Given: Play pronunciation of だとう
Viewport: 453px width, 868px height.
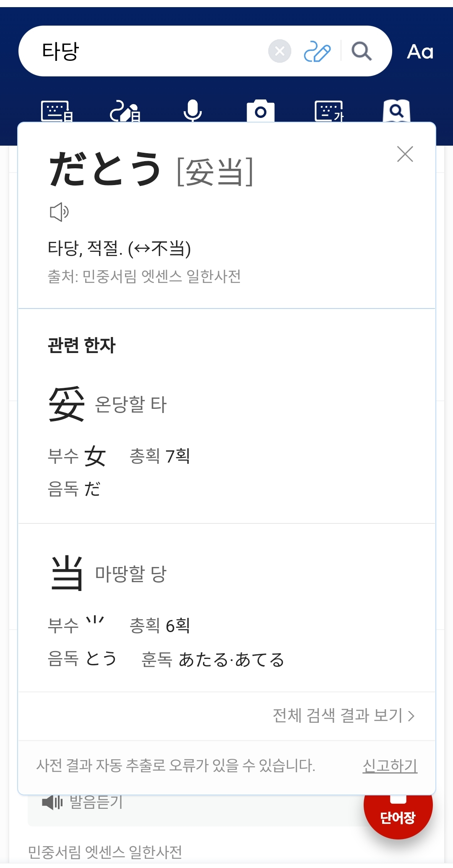Looking at the screenshot, I should [x=59, y=212].
